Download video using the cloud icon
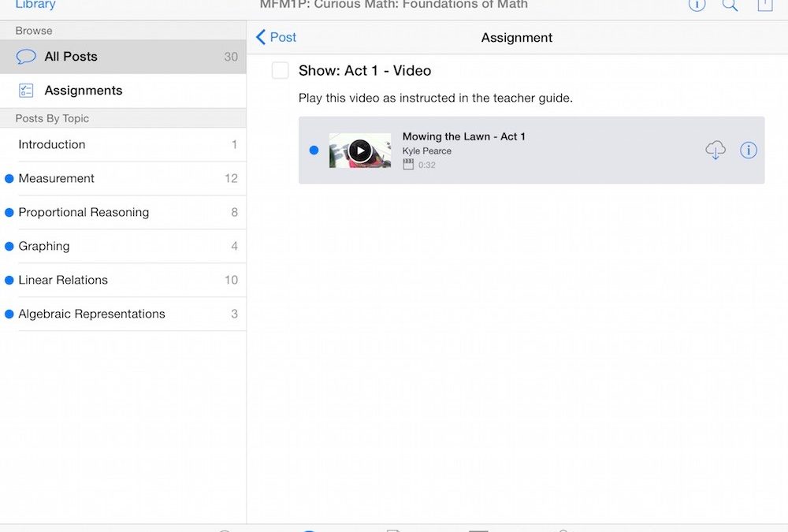 pos(715,150)
